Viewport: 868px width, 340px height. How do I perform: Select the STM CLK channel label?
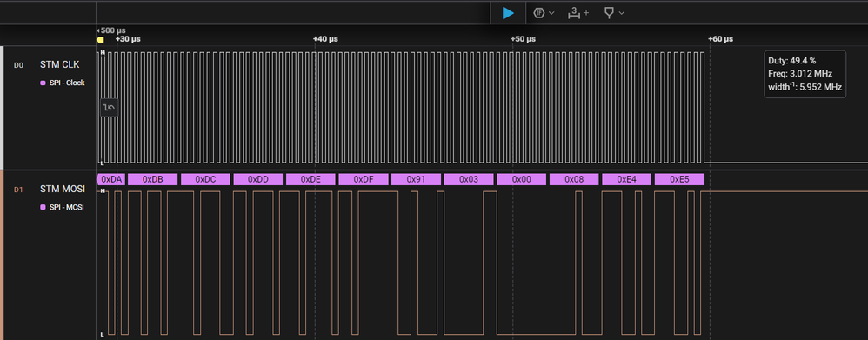point(59,65)
